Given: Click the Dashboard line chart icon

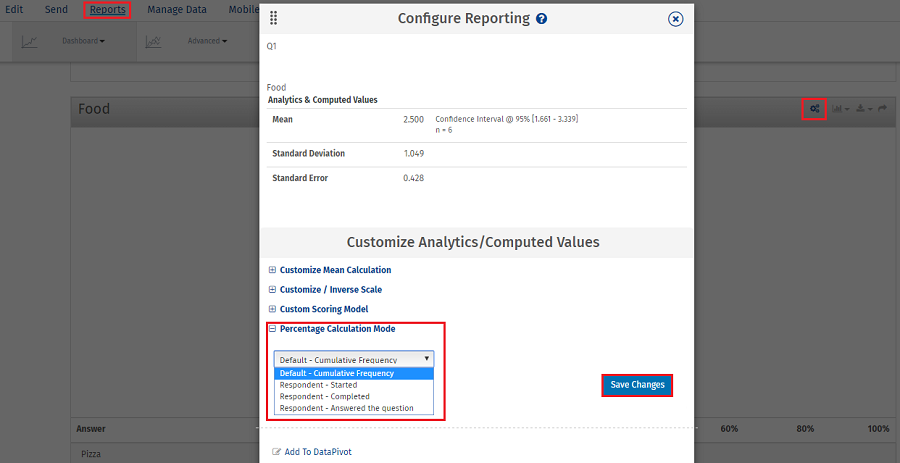Looking at the screenshot, I should [30, 42].
